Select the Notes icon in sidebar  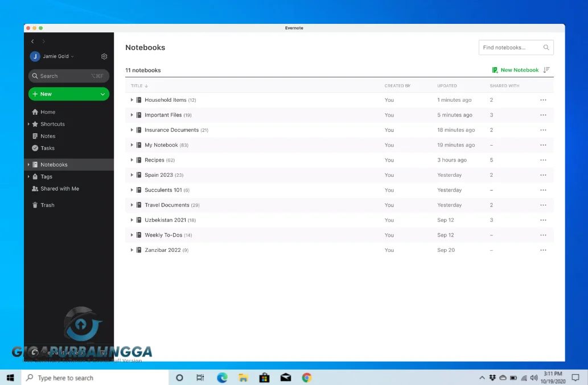(x=35, y=136)
